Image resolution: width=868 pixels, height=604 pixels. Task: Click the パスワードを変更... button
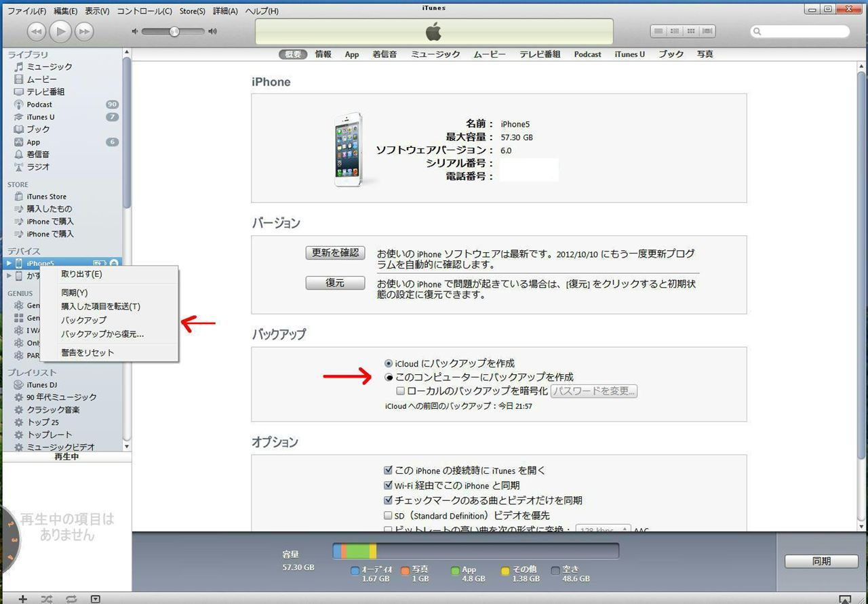[x=594, y=391]
